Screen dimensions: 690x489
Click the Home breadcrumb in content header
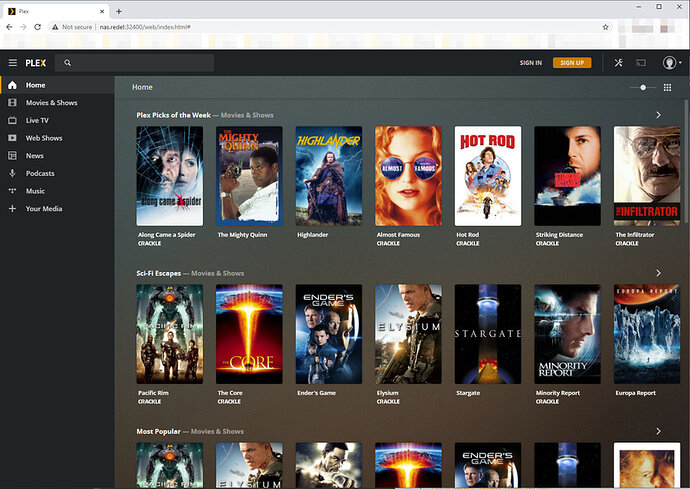[x=142, y=87]
